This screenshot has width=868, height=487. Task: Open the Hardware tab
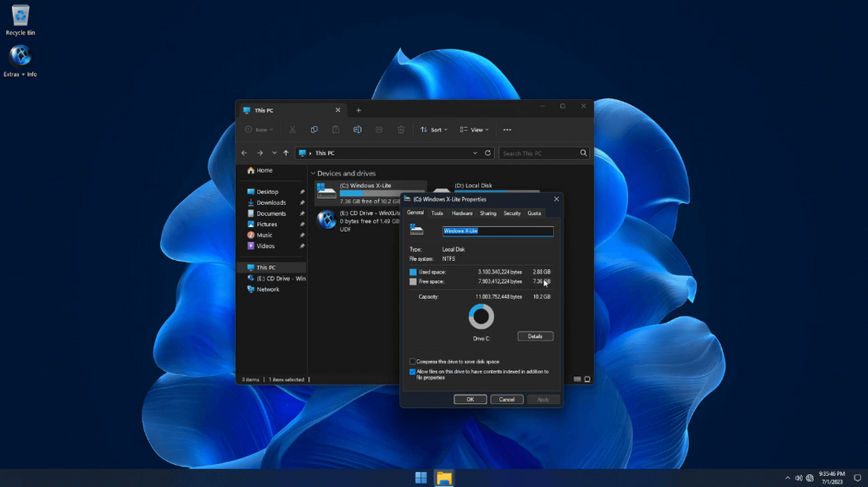point(462,213)
